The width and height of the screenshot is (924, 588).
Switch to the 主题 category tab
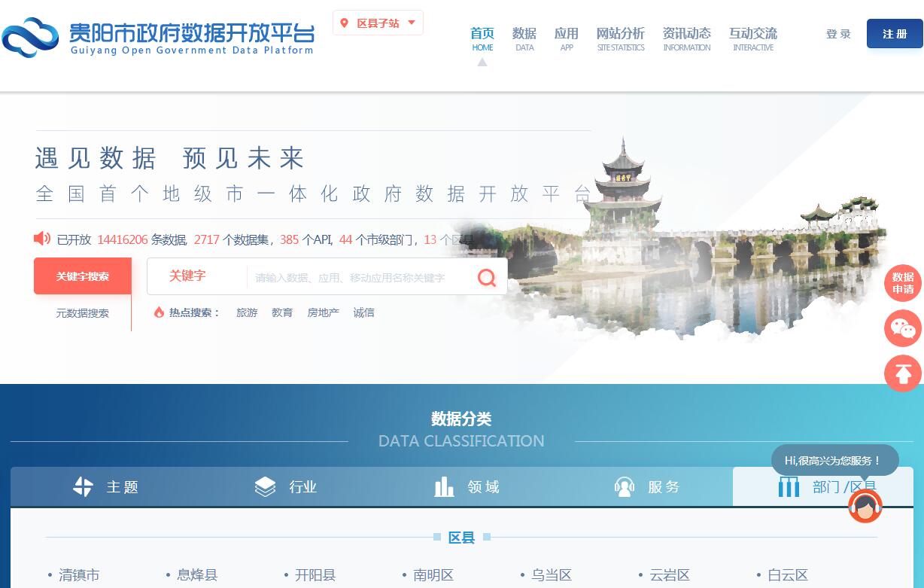pyautogui.click(x=106, y=487)
